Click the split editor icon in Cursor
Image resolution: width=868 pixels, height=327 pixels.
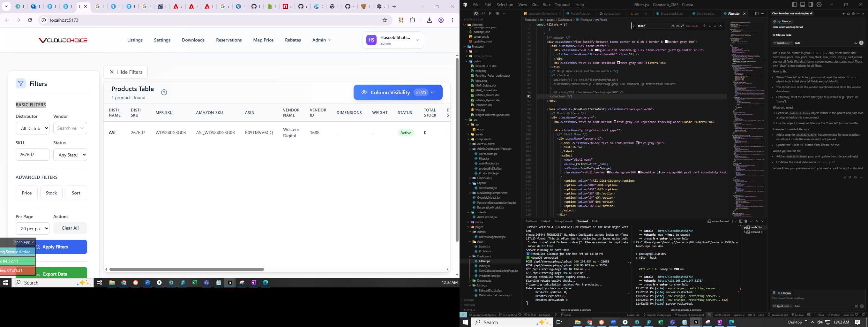[757, 13]
